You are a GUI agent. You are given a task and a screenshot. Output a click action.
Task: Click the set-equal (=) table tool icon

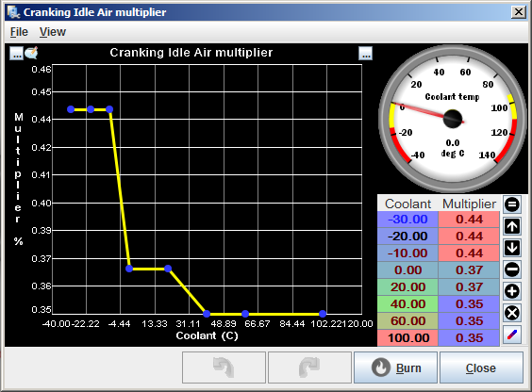(512, 204)
